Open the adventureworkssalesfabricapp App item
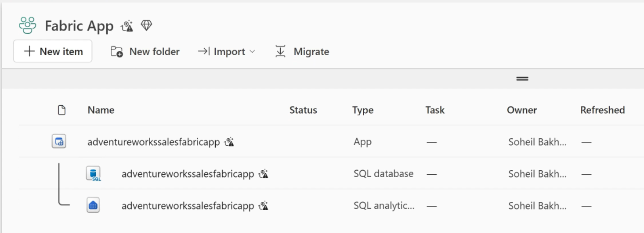 click(x=154, y=142)
